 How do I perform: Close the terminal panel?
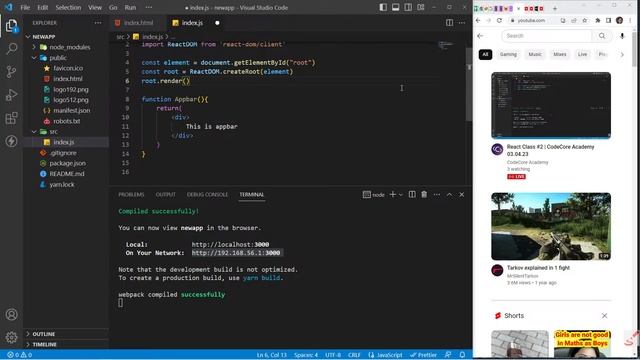coord(462,195)
